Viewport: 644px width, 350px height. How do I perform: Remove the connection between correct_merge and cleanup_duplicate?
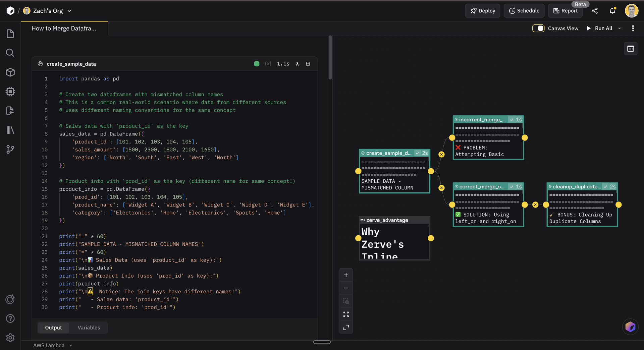tap(535, 205)
